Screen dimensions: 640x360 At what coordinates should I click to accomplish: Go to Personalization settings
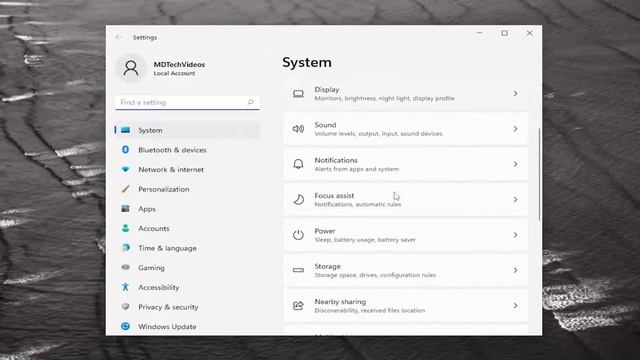click(x=187, y=189)
